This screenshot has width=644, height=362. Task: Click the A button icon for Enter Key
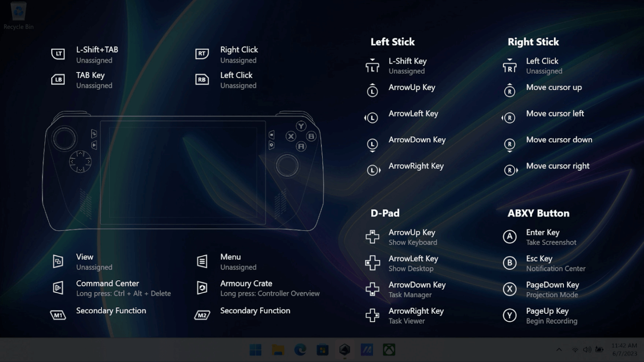509,237
